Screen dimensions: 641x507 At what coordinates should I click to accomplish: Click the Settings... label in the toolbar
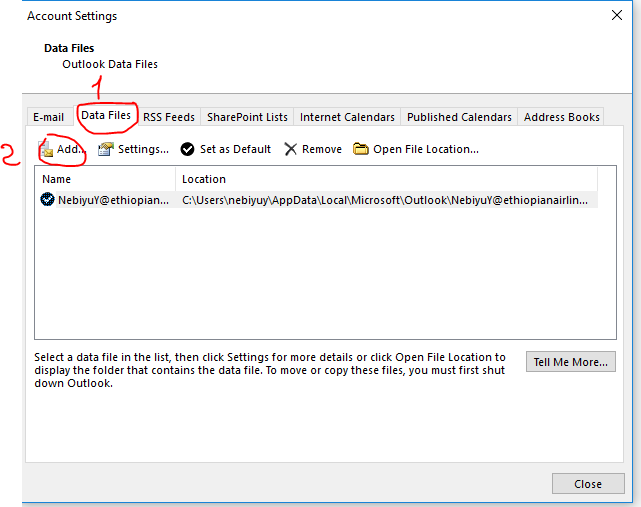(x=143, y=149)
